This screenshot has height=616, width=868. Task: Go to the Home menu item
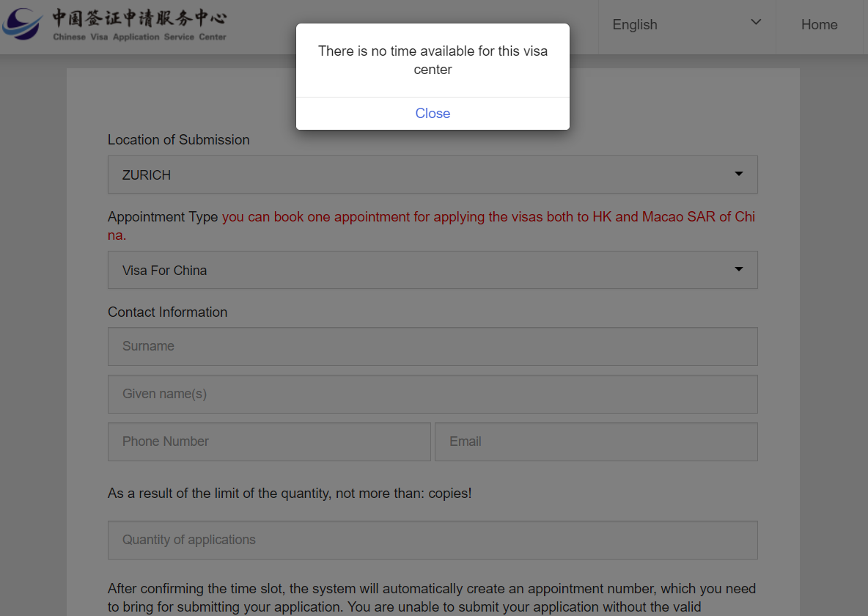pos(819,25)
